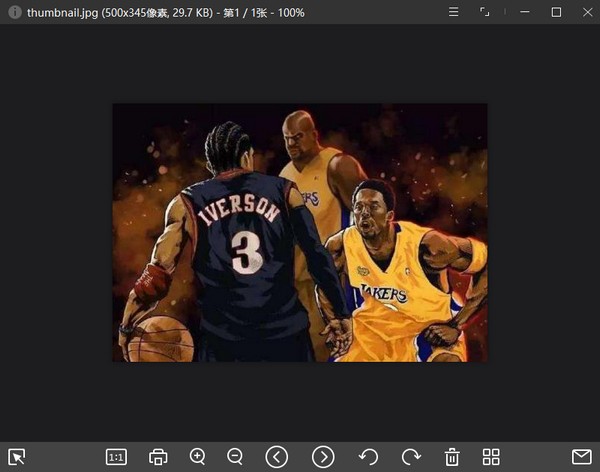Zoom in on the image
Image resolution: width=600 pixels, height=472 pixels.
point(197,457)
